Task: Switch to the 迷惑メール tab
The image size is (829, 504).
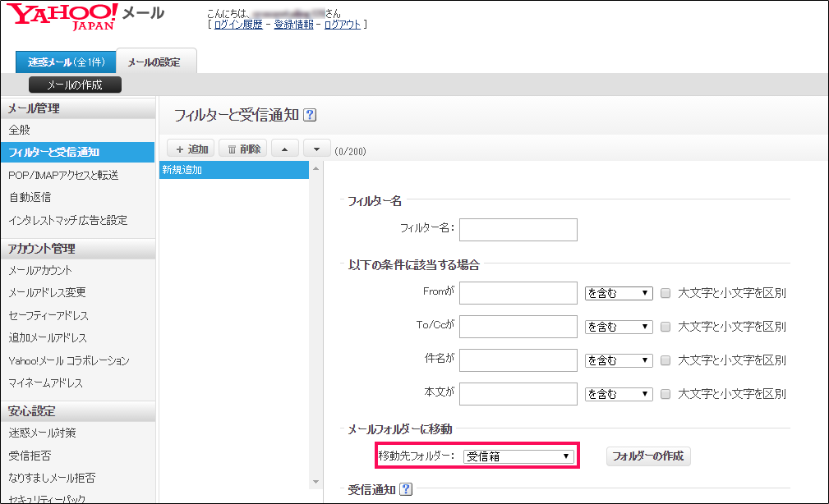Action: (66, 62)
